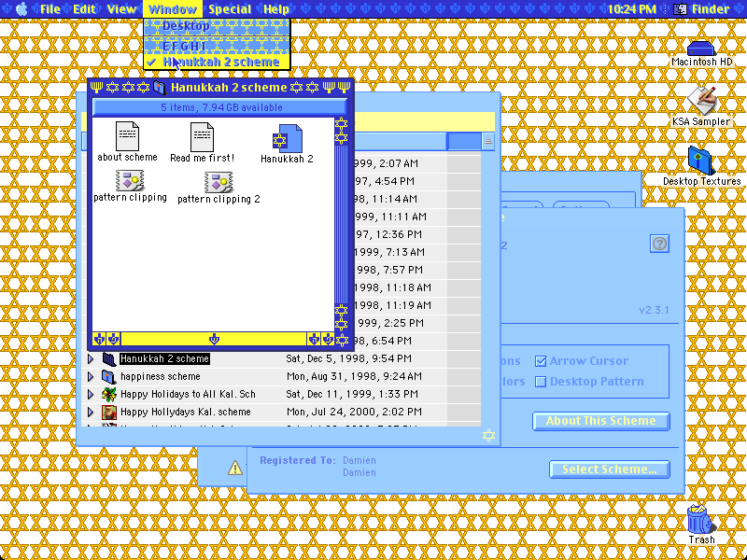Expand the 'Happy Hollydays Kal. scheme' row triangle
The image size is (747, 560).
click(91, 412)
